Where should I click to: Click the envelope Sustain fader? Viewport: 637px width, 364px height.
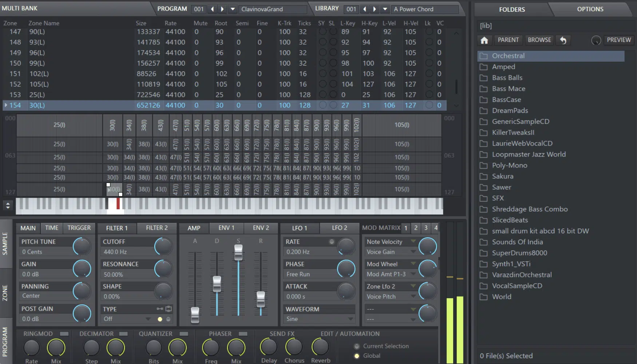tap(238, 252)
